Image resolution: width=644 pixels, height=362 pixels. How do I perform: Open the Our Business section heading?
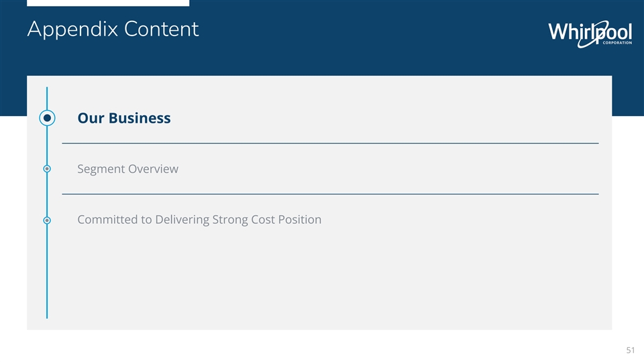(124, 118)
